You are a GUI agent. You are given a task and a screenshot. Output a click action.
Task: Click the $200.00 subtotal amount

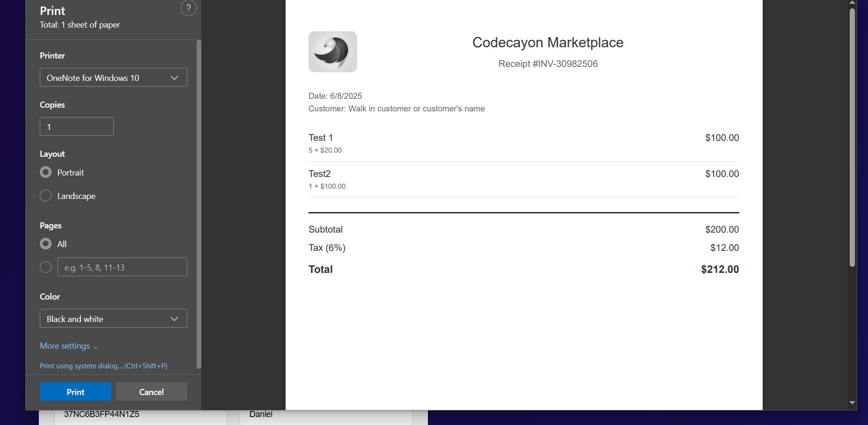[722, 229]
